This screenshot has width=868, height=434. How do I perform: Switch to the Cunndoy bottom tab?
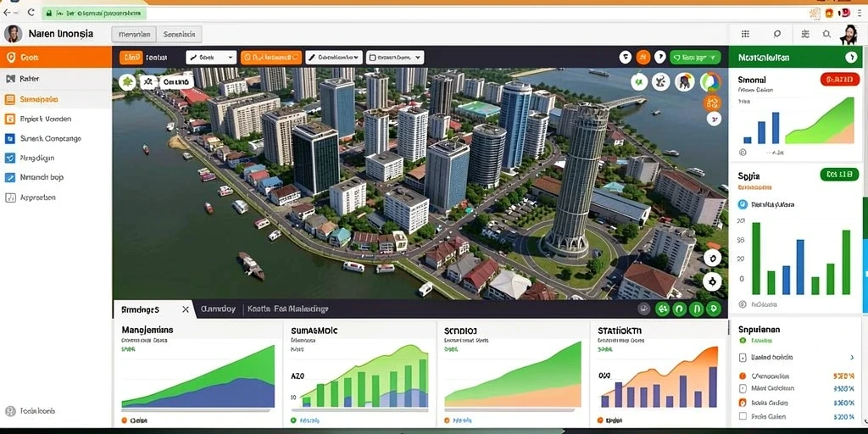point(218,309)
